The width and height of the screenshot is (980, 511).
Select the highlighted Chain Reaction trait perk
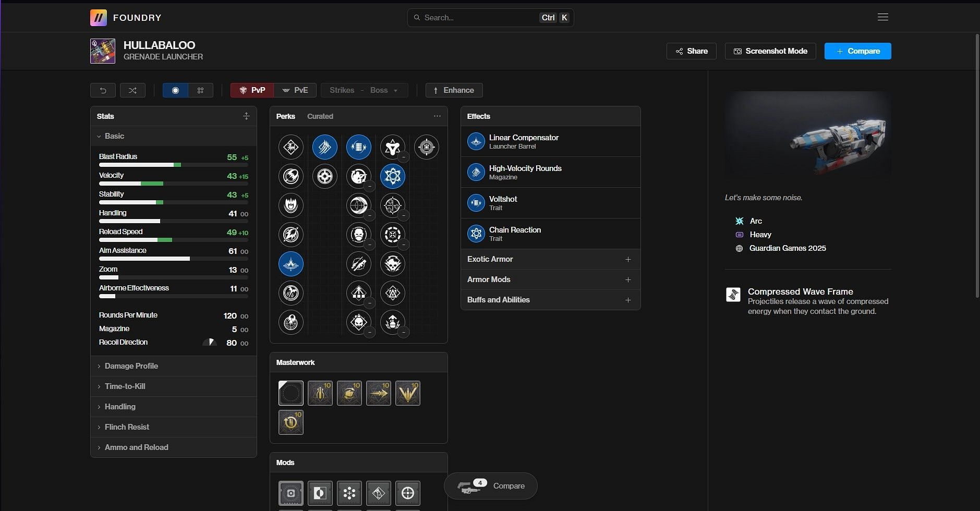(x=392, y=176)
